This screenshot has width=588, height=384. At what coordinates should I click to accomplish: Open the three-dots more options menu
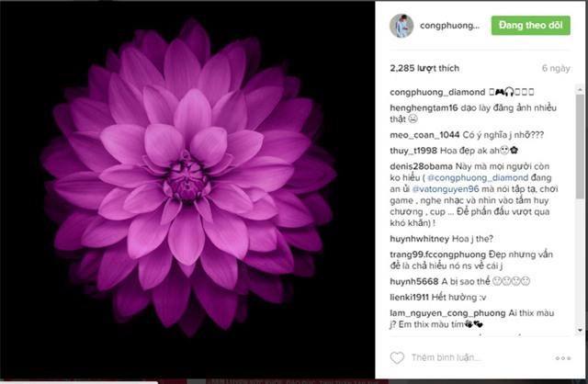563,358
